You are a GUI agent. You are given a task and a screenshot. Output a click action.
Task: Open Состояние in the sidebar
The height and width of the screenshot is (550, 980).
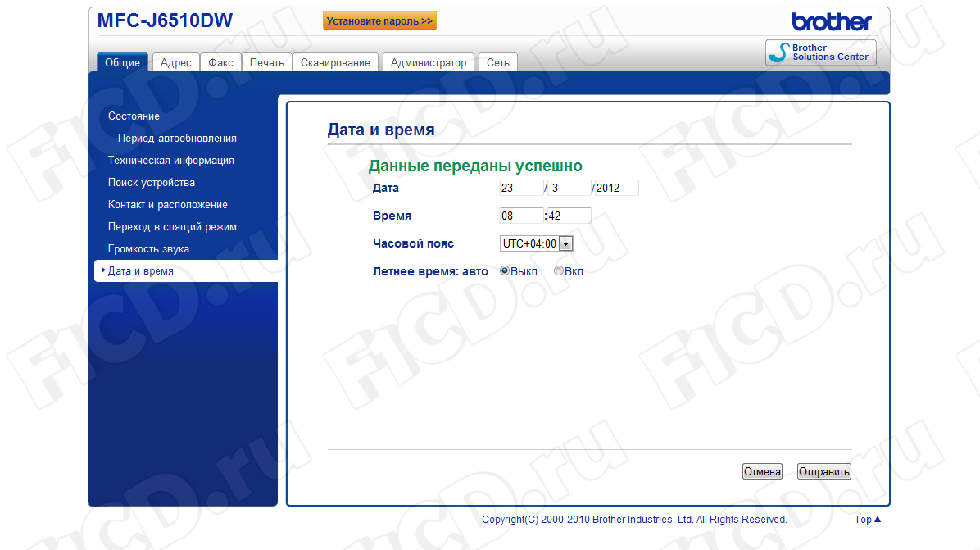click(x=134, y=116)
